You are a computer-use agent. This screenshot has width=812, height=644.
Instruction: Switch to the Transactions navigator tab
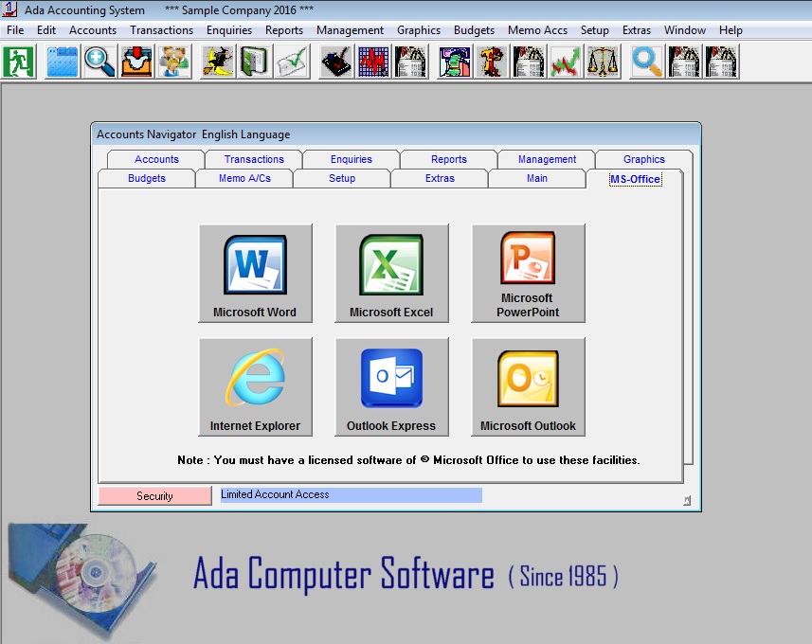[x=254, y=159]
